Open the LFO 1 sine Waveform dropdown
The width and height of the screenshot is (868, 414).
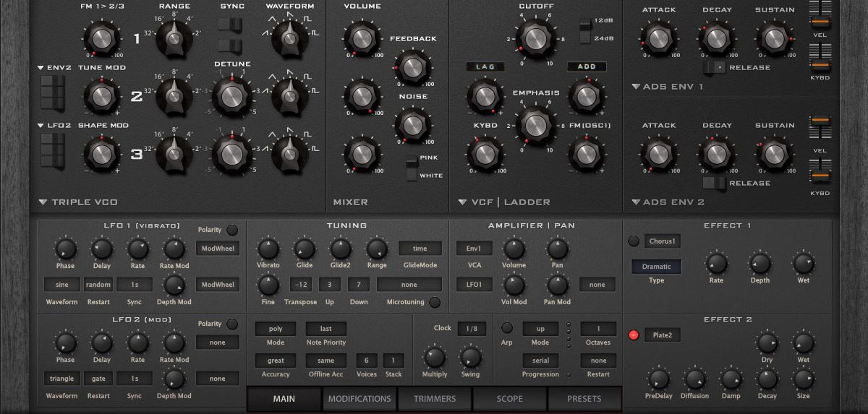pos(61,285)
